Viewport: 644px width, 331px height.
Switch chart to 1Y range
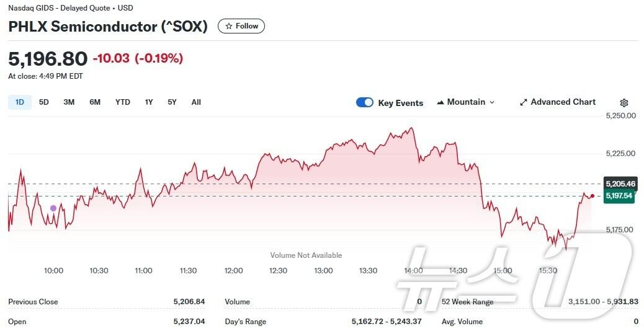point(149,102)
